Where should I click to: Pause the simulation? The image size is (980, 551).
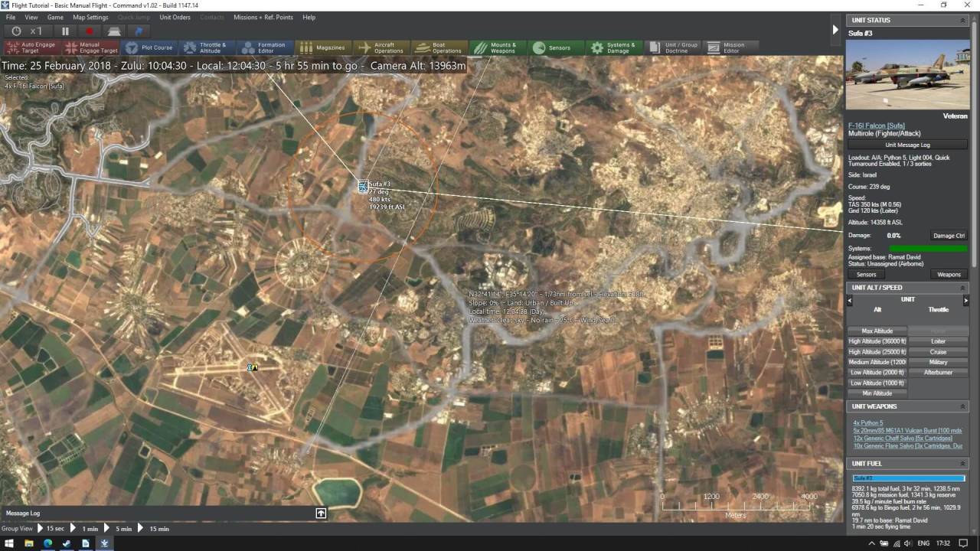click(x=65, y=31)
